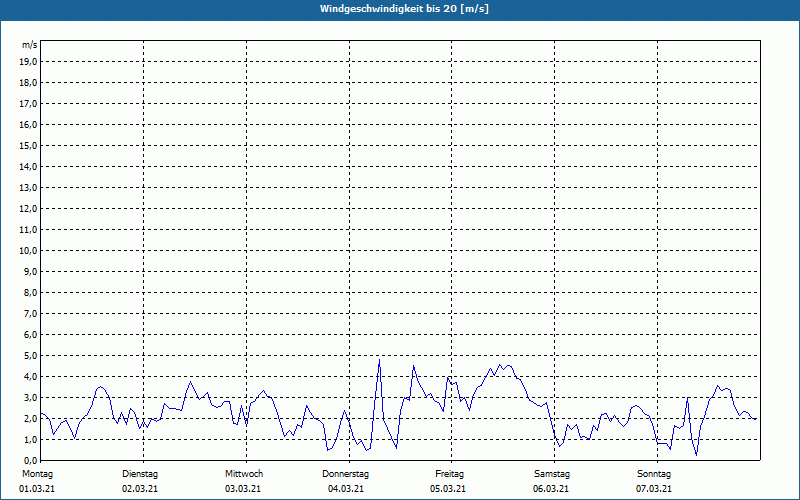Click the 'Donnerstag' day label

(345, 474)
